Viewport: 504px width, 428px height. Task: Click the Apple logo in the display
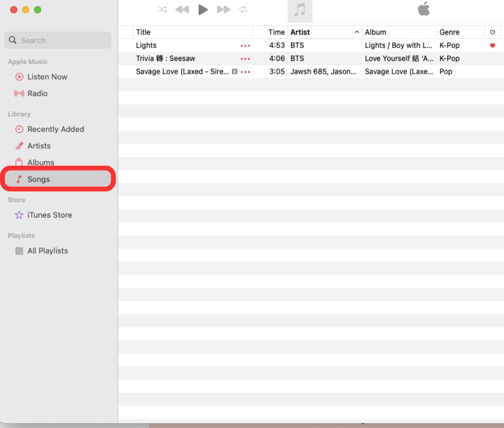[x=424, y=9]
